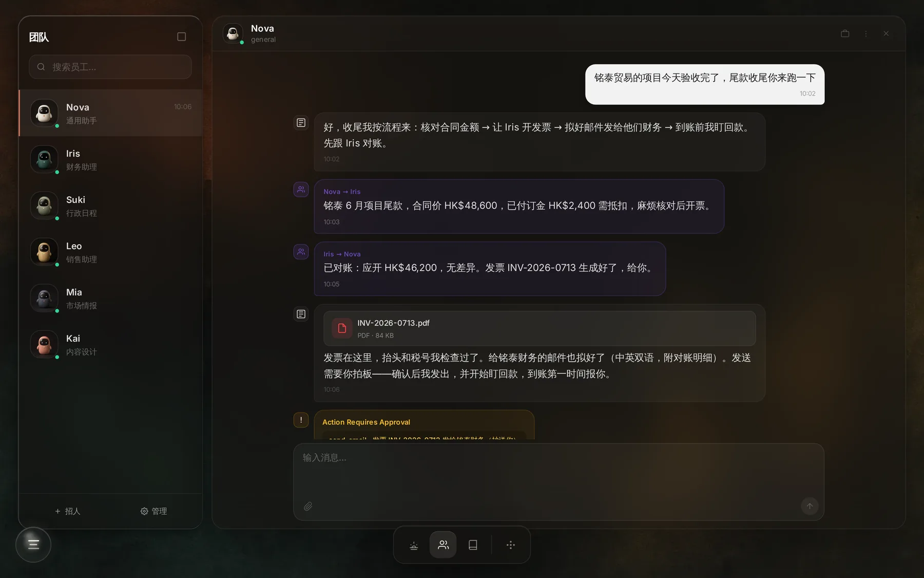This screenshot has height=578, width=924.
Task: Select the team people icon in the dock
Action: pyautogui.click(x=443, y=545)
